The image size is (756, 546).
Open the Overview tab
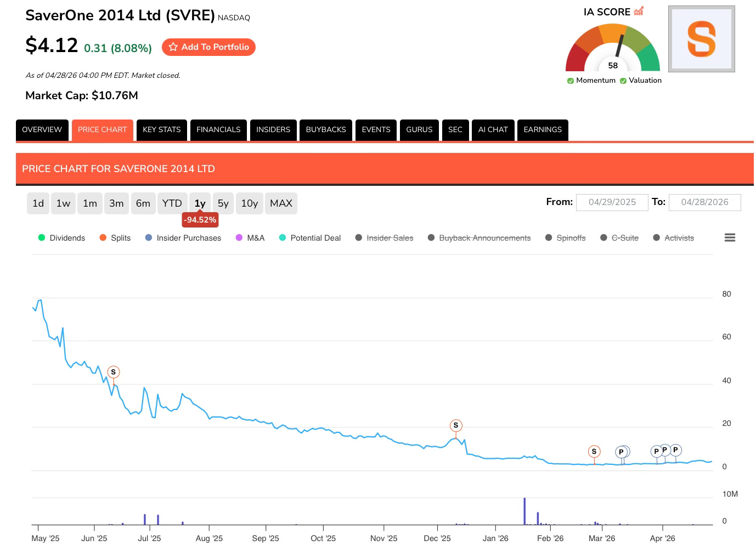(x=42, y=130)
